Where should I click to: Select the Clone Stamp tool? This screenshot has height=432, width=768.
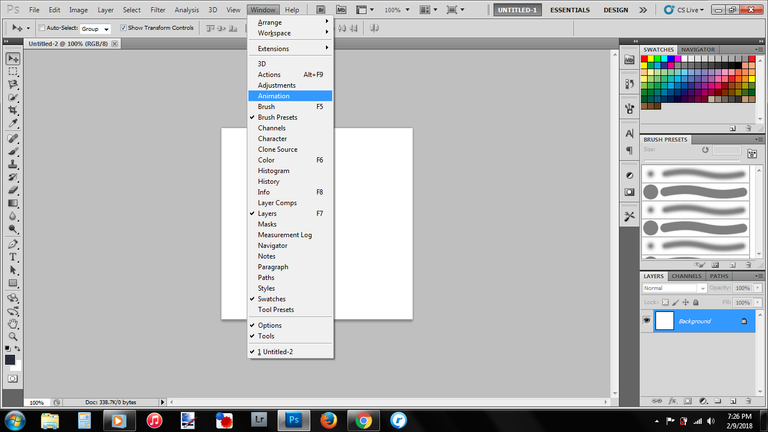(13, 164)
